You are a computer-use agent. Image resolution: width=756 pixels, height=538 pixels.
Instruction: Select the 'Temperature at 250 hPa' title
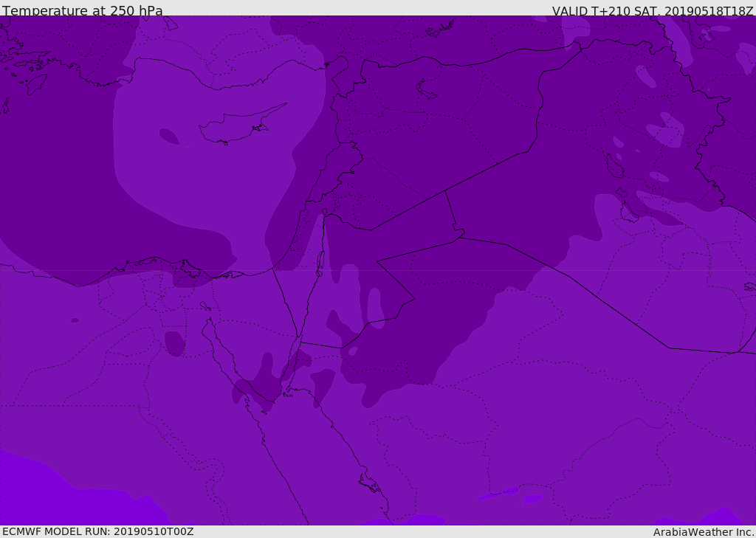(83, 10)
